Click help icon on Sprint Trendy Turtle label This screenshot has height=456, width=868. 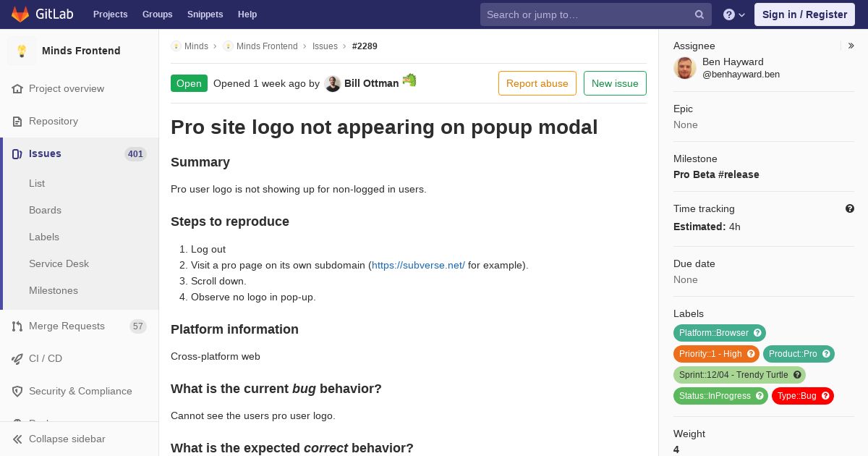[797, 375]
